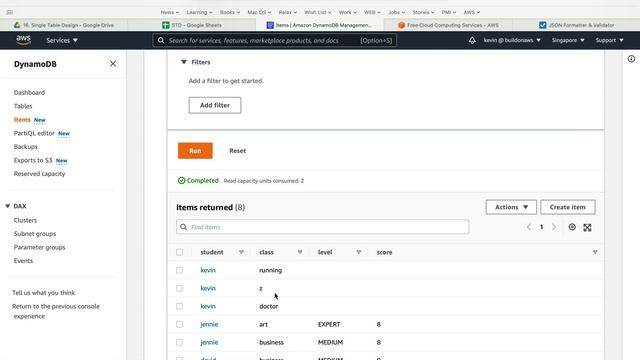
Task: Focus the AWS services search field
Action: tap(274, 40)
